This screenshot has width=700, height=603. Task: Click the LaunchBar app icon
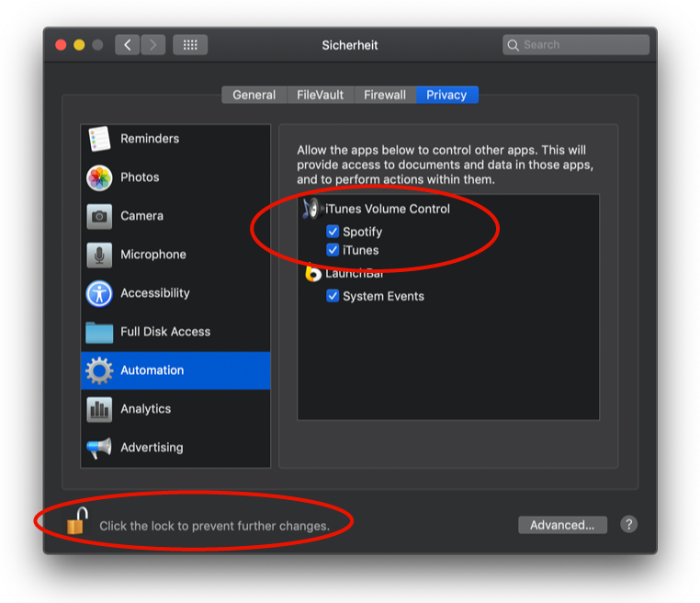click(313, 273)
